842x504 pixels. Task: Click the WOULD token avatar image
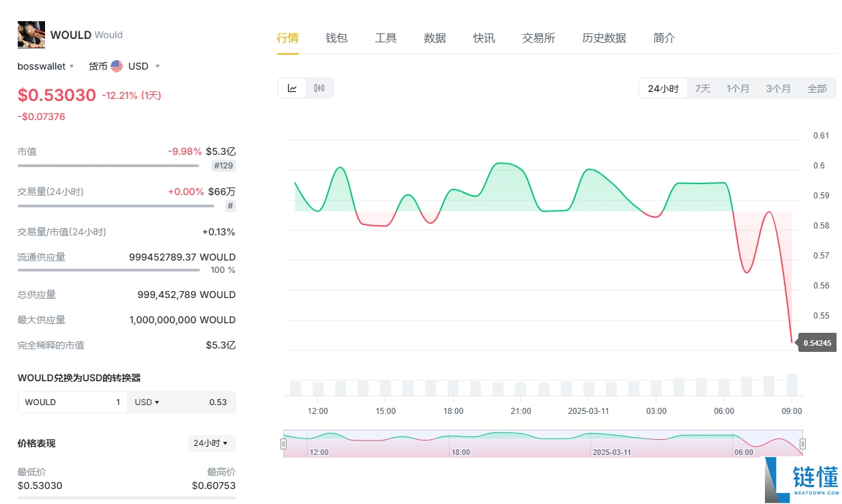[31, 35]
